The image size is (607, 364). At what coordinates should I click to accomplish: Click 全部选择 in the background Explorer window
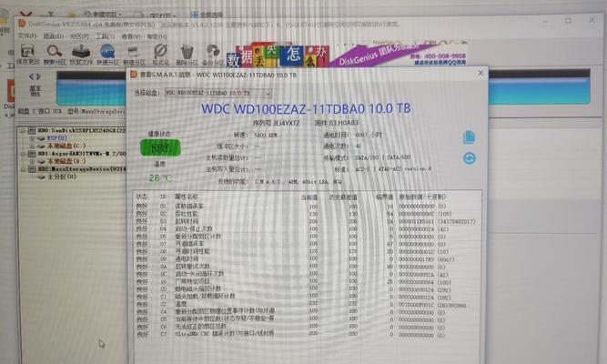[x=207, y=15]
